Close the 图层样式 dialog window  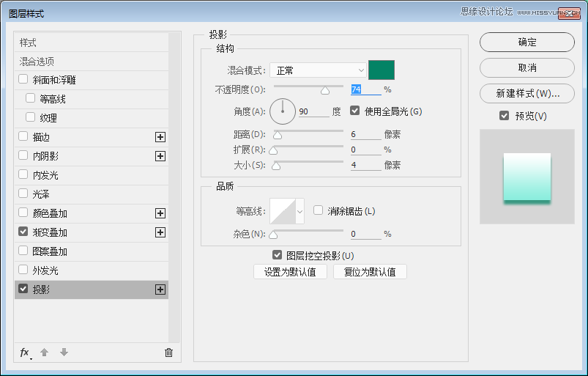click(569, 13)
